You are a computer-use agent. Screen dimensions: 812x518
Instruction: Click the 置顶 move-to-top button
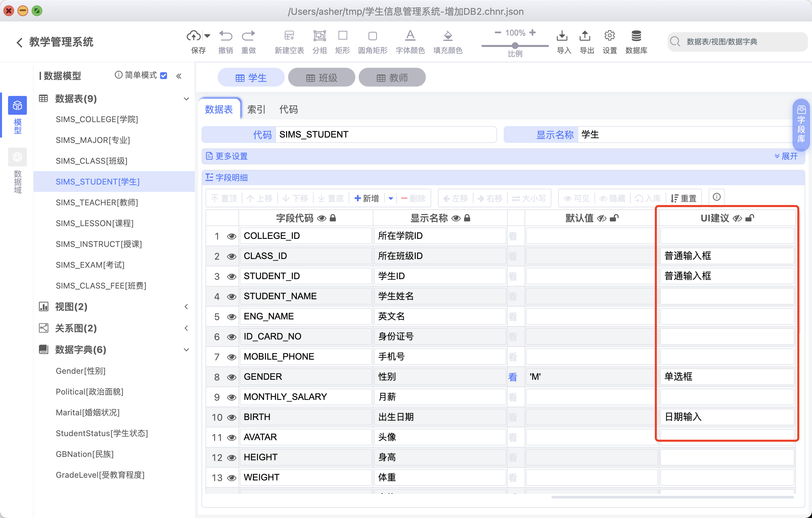pyautogui.click(x=224, y=198)
